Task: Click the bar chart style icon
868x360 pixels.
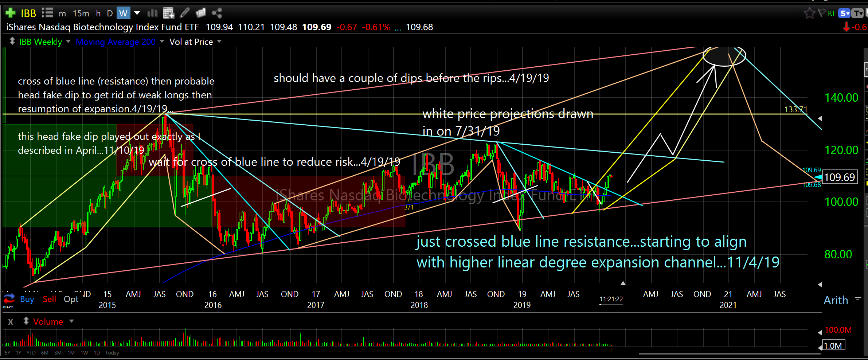Action: (152, 13)
